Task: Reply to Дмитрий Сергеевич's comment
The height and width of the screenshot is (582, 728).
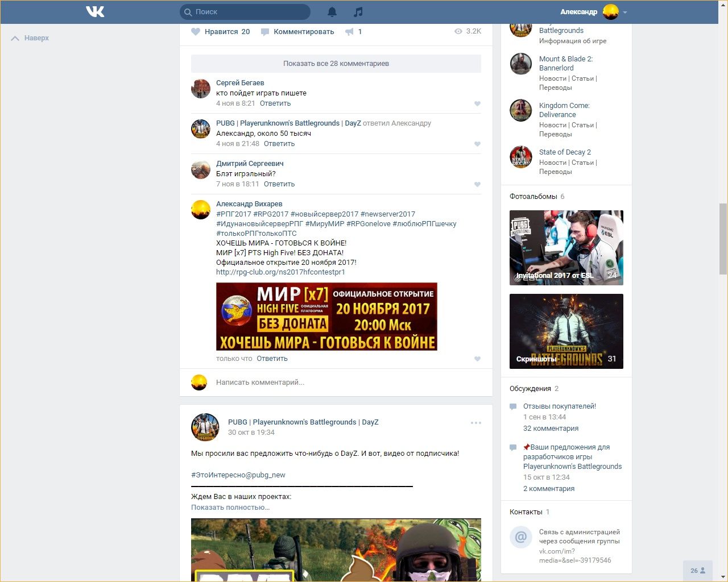Action: (x=279, y=184)
